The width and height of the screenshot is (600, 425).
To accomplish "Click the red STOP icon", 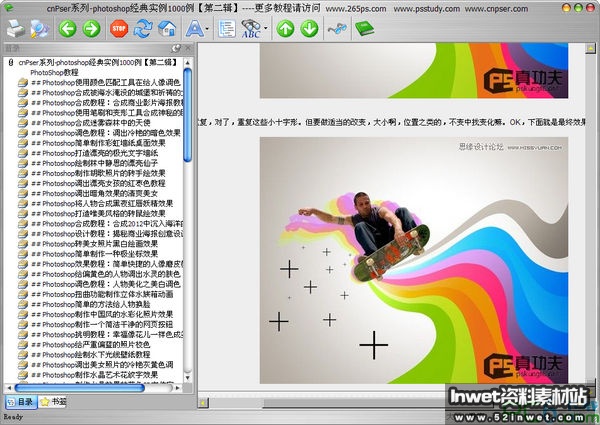I will pyautogui.click(x=119, y=29).
